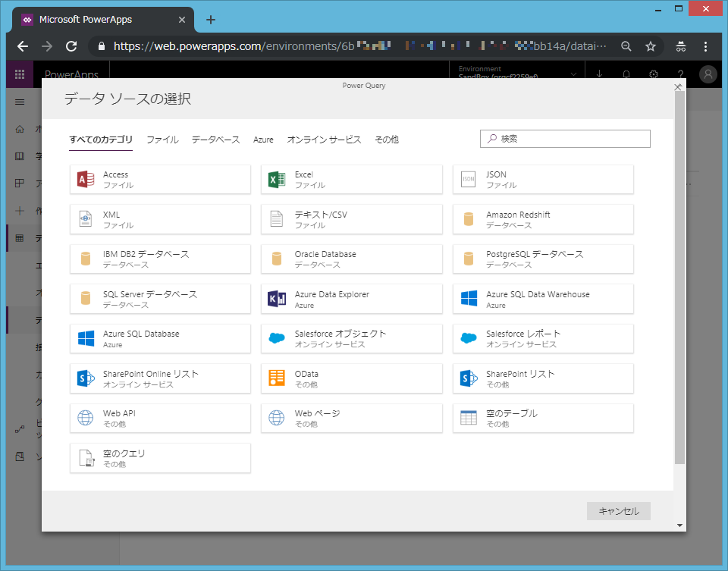Focus the browser address bar URL
Image resolution: width=728 pixels, height=571 pixels.
click(x=359, y=46)
